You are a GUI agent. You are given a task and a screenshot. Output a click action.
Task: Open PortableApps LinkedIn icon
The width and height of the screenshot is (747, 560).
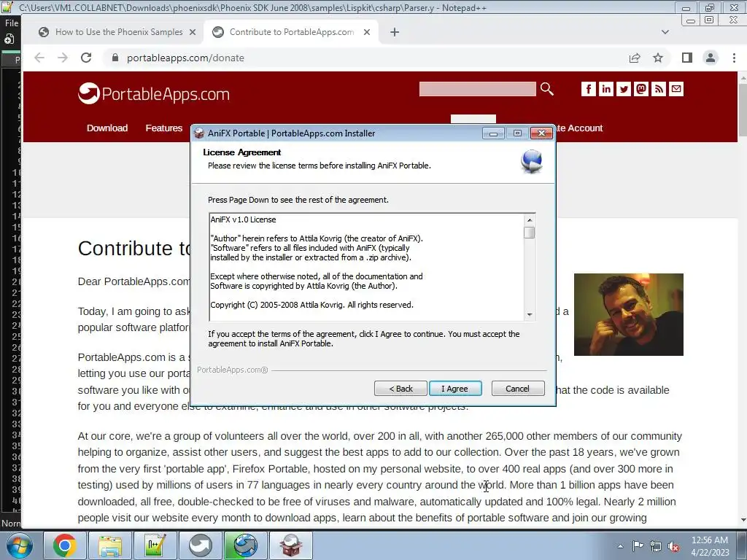606,88
